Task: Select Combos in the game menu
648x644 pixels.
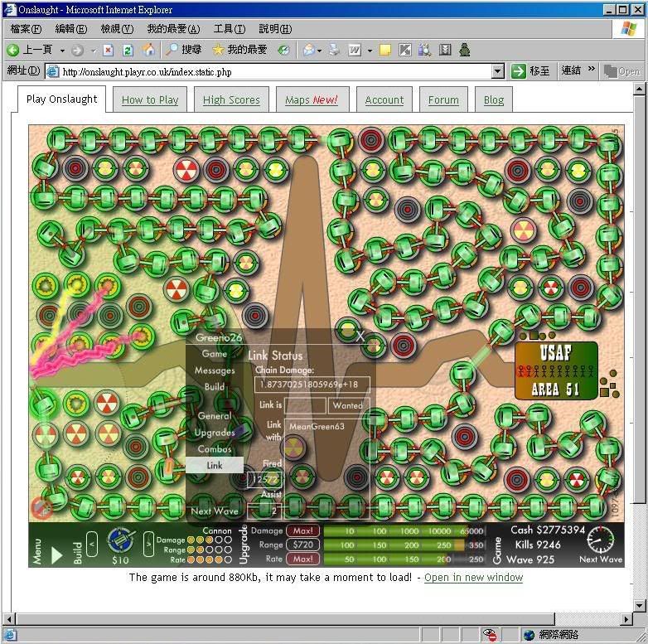Action: (x=215, y=449)
